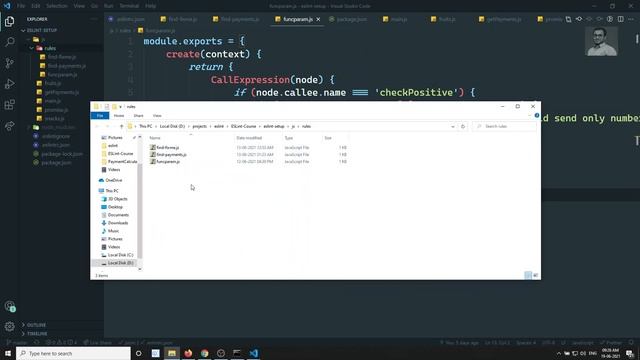Image resolution: width=640 pixels, height=360 pixels.
Task: Select Documents in the File Explorer navigation pane
Action: (x=115, y=215)
